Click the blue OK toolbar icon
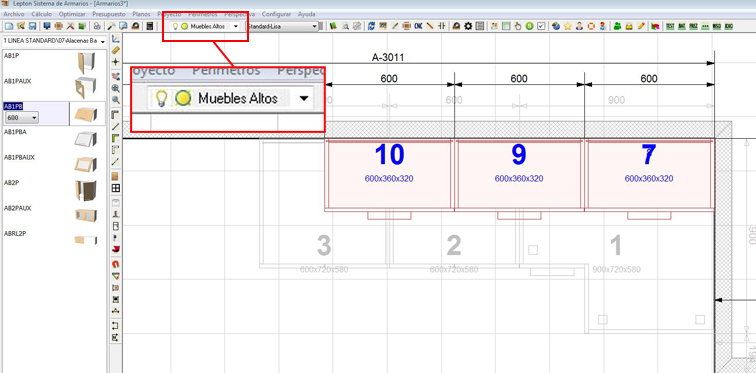The image size is (756, 373). pyautogui.click(x=418, y=26)
